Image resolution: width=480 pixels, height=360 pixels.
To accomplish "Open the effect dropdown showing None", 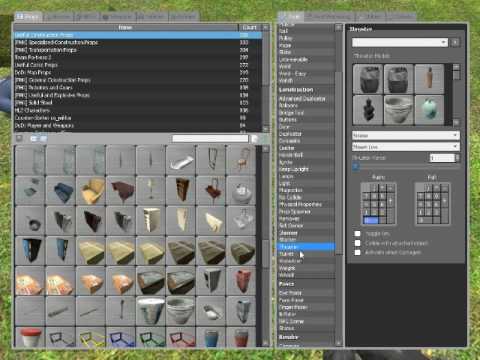I will coord(406,135).
